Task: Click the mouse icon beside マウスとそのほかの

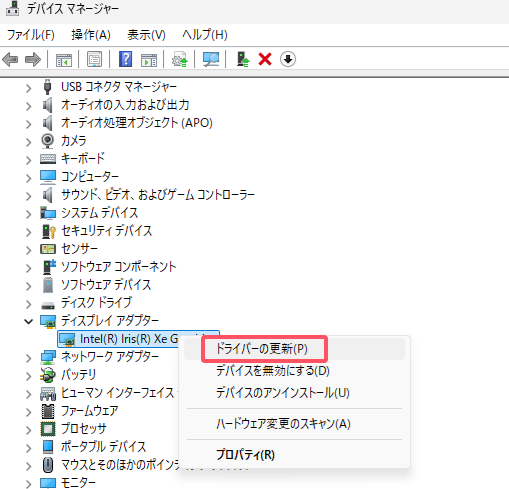Action: (x=48, y=465)
